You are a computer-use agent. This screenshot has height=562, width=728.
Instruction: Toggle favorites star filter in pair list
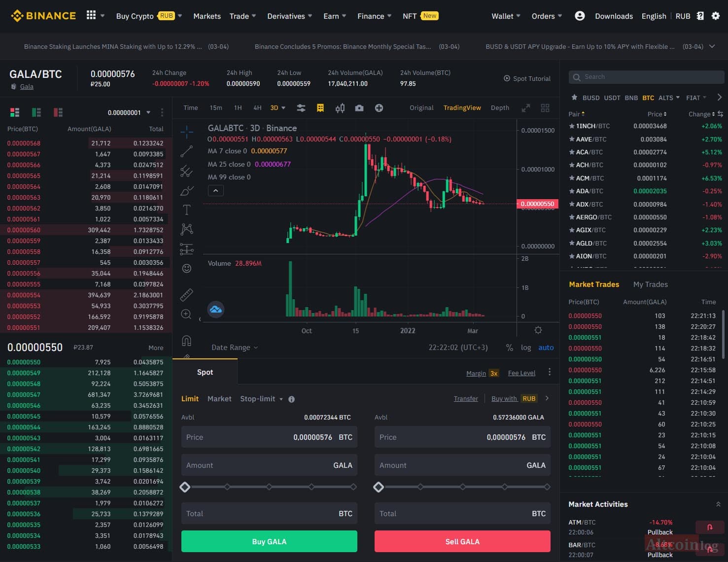tap(574, 98)
